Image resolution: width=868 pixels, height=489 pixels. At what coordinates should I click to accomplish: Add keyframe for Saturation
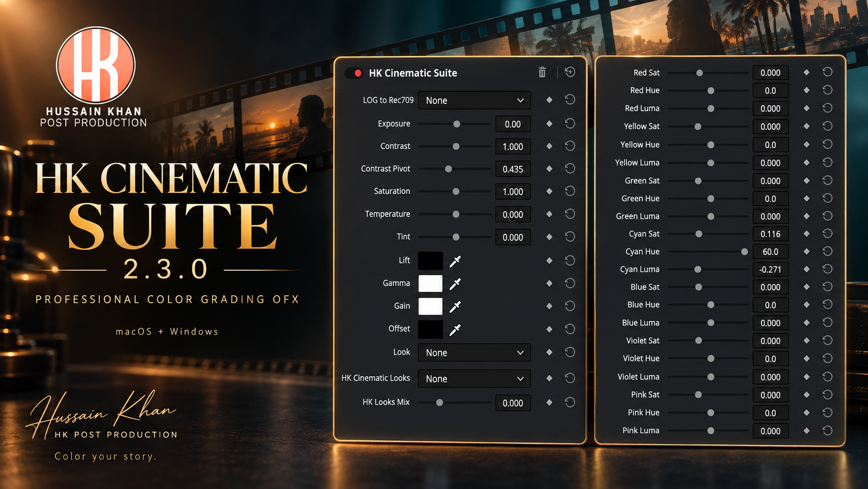coord(549,192)
